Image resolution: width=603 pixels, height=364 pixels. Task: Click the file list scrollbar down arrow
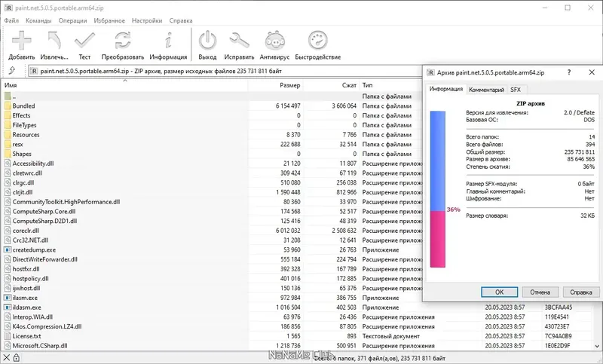point(597,346)
